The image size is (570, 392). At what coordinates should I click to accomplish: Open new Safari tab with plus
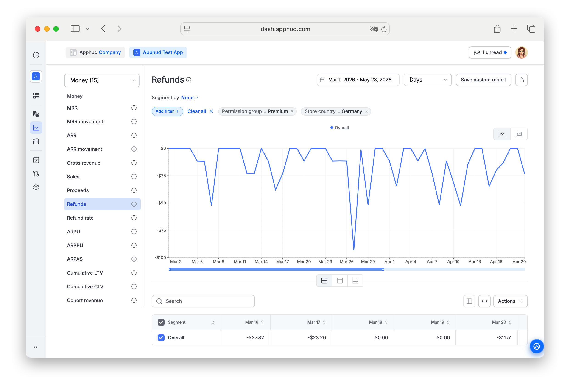[514, 29]
